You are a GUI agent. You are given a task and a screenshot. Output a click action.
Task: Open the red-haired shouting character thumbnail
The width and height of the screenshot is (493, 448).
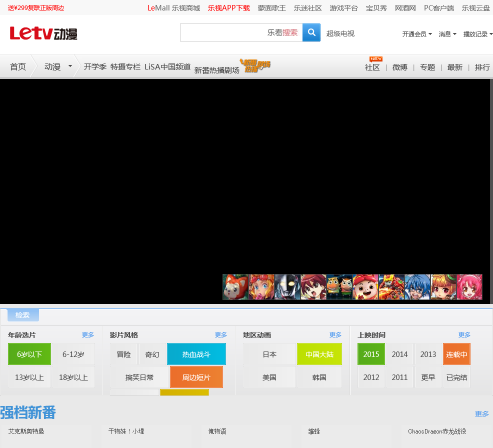313,286
